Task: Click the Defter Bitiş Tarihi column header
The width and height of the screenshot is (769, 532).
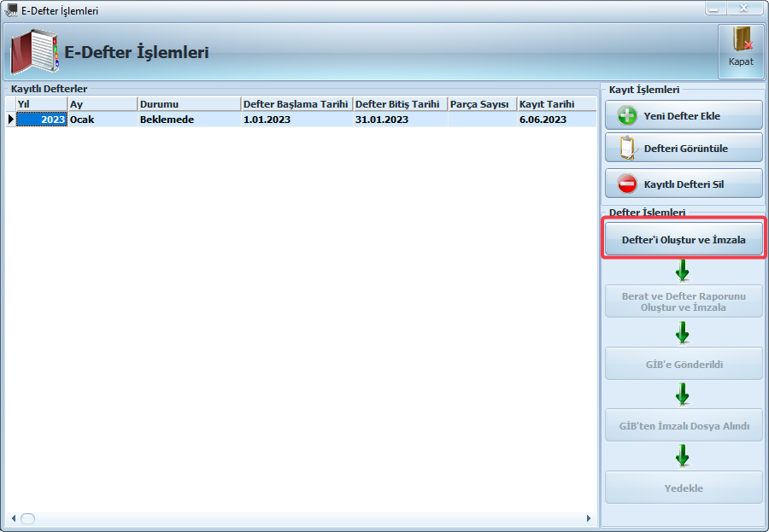Action: point(400,104)
